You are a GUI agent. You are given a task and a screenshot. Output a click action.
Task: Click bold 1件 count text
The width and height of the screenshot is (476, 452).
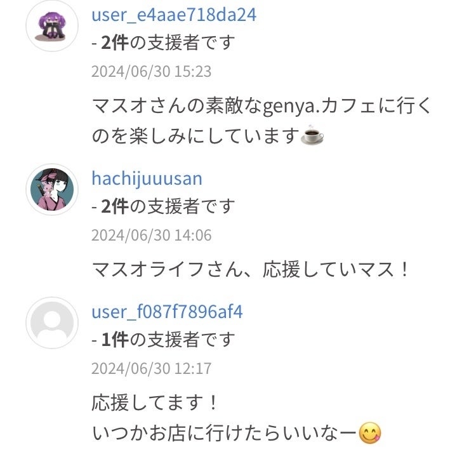pos(115,340)
